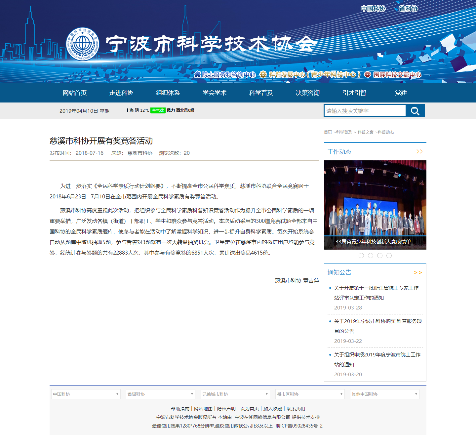Click the 隐私声明 footer link
Image resolution: width=476 pixels, height=448 pixels.
226,409
